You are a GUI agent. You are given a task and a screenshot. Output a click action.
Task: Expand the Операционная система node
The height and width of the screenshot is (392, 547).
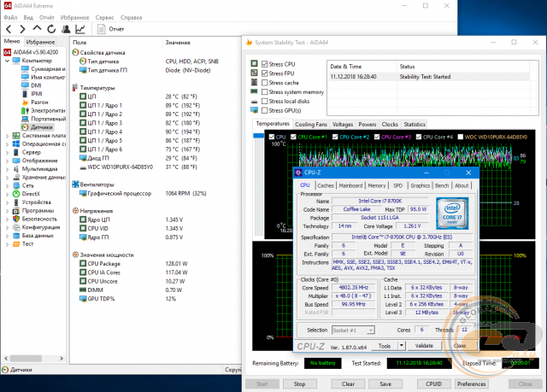[7, 144]
